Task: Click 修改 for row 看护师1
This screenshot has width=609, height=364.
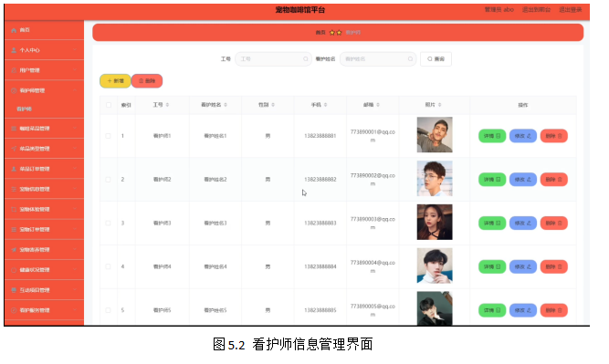Action: (x=523, y=136)
